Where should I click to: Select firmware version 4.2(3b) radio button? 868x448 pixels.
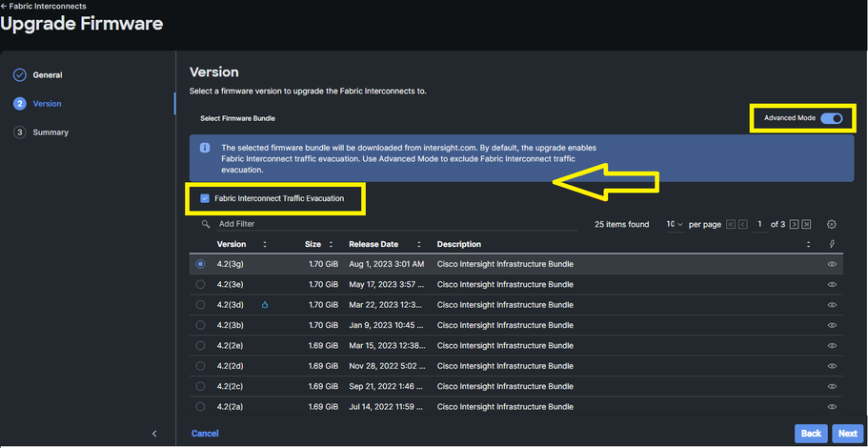coord(200,325)
